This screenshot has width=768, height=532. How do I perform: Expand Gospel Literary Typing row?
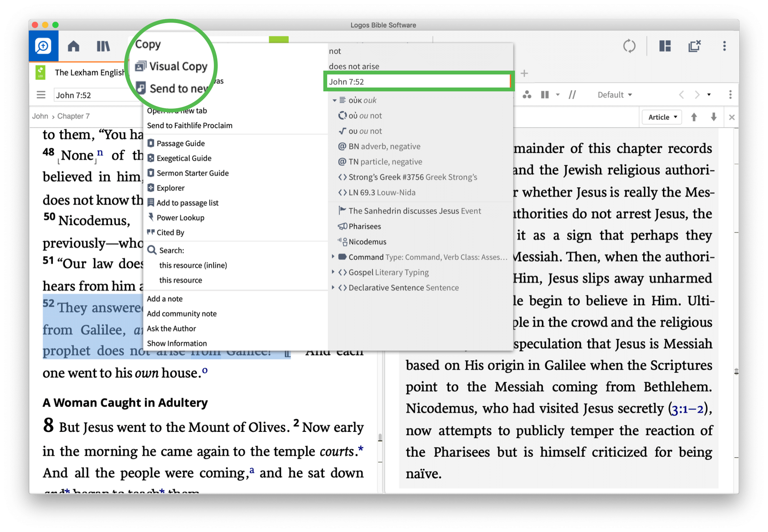[333, 272]
